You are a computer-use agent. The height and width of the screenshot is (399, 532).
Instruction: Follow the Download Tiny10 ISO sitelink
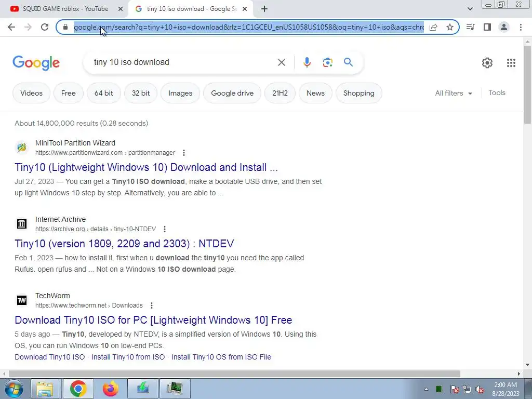click(49, 357)
